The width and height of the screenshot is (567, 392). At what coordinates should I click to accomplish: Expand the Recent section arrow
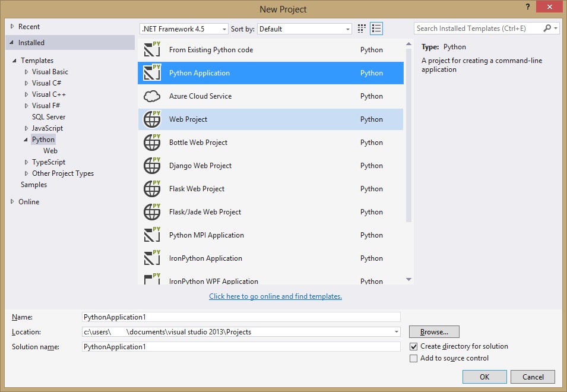[12, 26]
